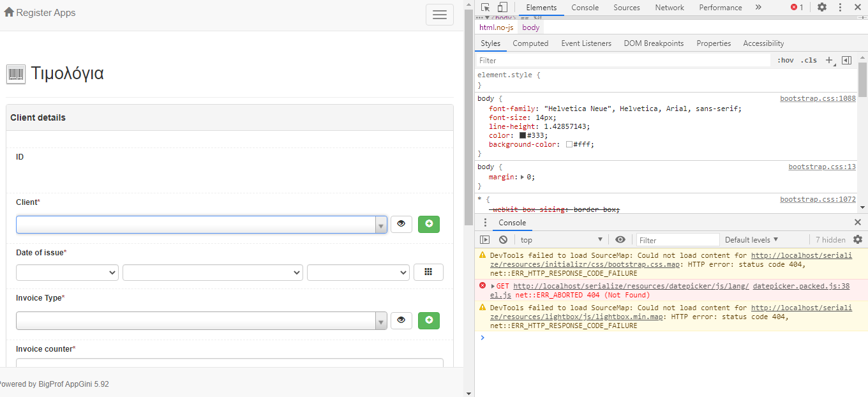Screen dimensions: 868x397
Task: Click the #333 color swatch
Action: click(x=523, y=135)
